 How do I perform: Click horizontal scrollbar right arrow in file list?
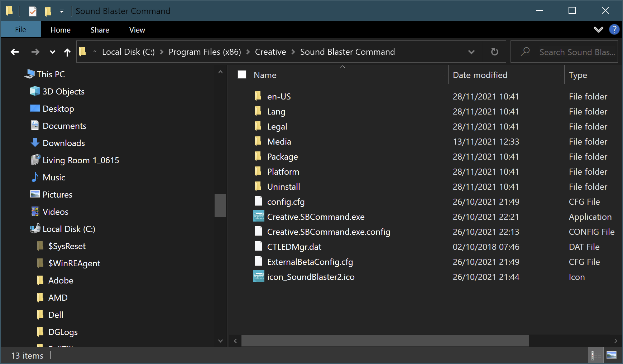pos(615,341)
